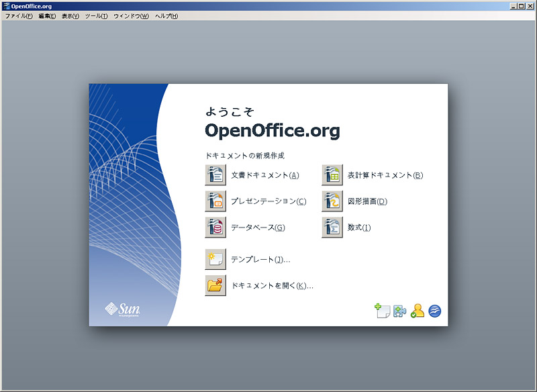
Task: Click the register user icon
Action: pyautogui.click(x=418, y=311)
